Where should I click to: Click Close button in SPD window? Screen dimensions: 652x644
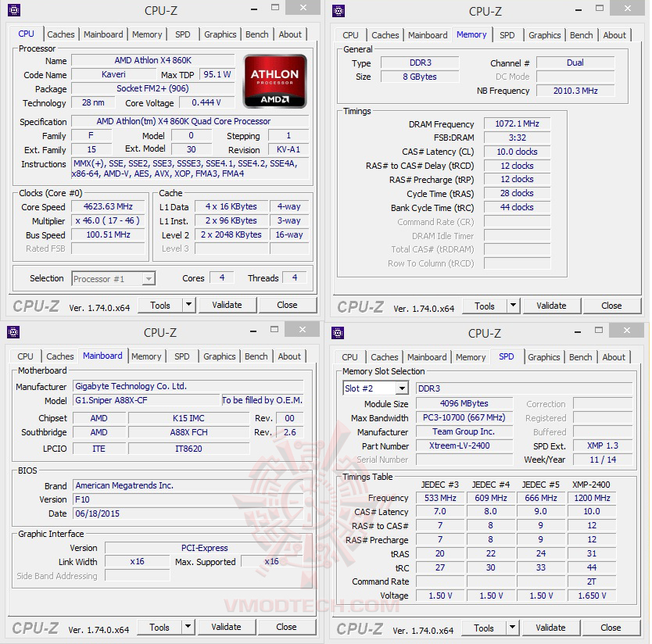point(611,628)
